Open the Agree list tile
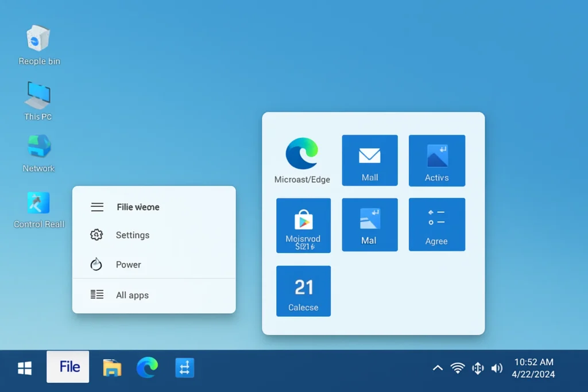 click(x=437, y=224)
